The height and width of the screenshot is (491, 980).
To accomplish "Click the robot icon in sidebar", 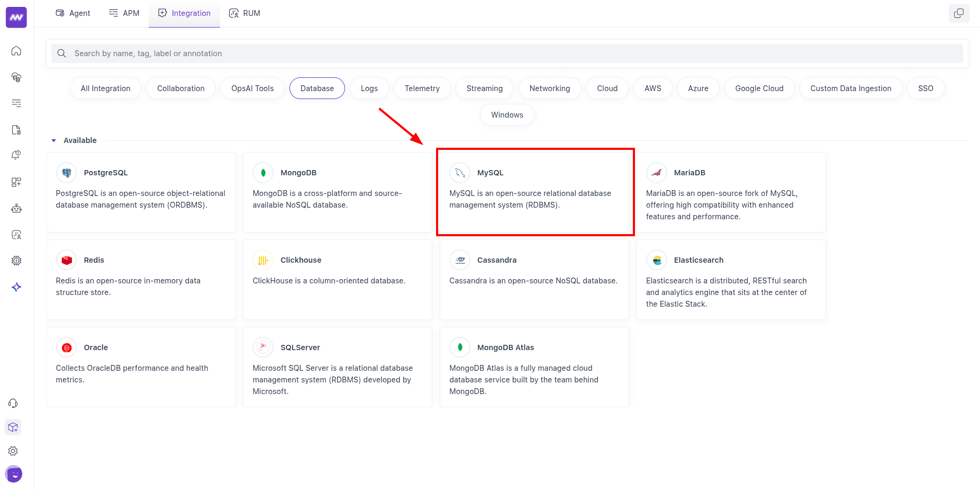I will point(16,208).
